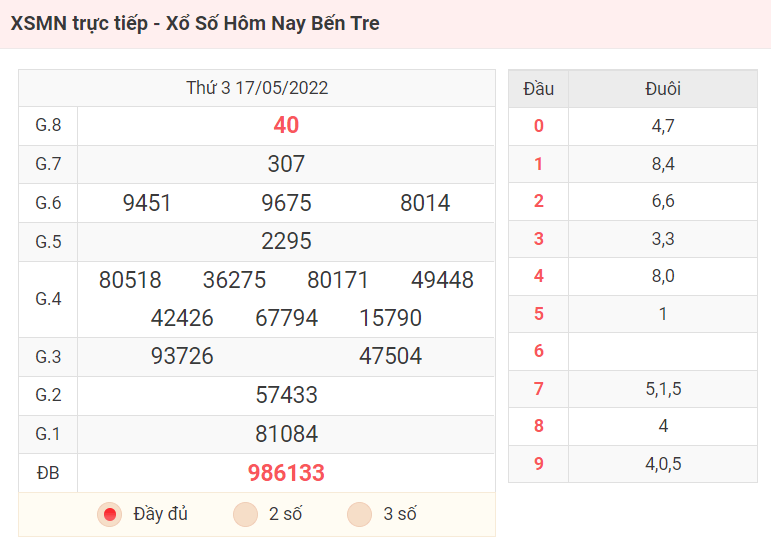
Task: Click the special prize number 986133
Action: tap(286, 473)
